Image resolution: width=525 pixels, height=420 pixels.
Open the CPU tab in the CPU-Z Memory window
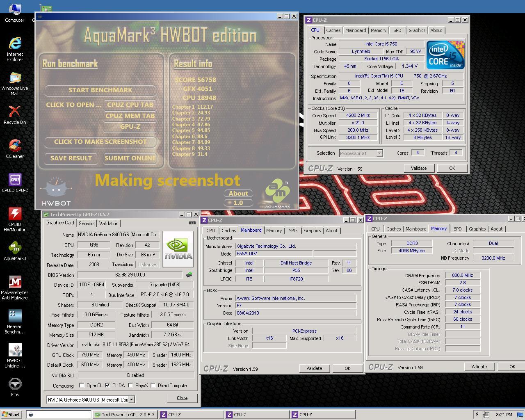[x=375, y=229]
